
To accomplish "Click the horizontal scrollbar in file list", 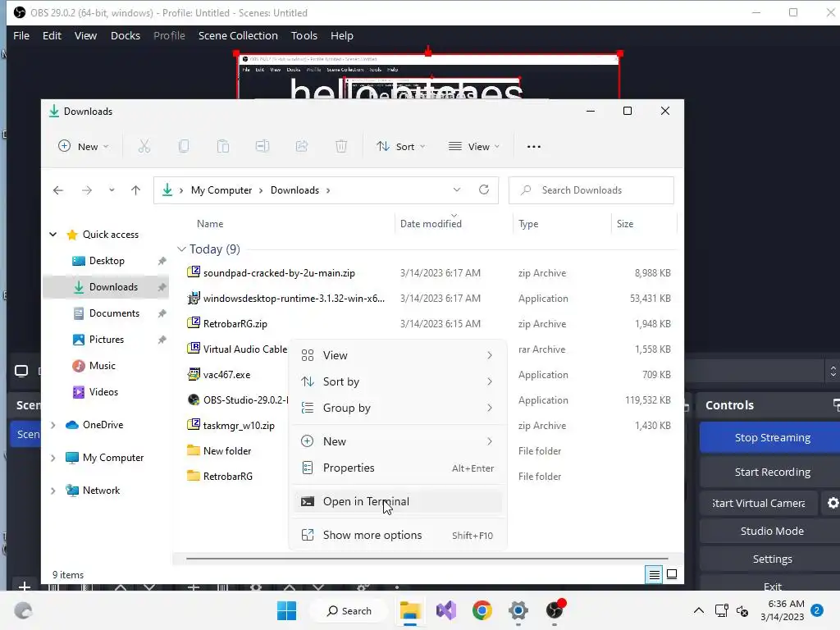I will [x=427, y=558].
